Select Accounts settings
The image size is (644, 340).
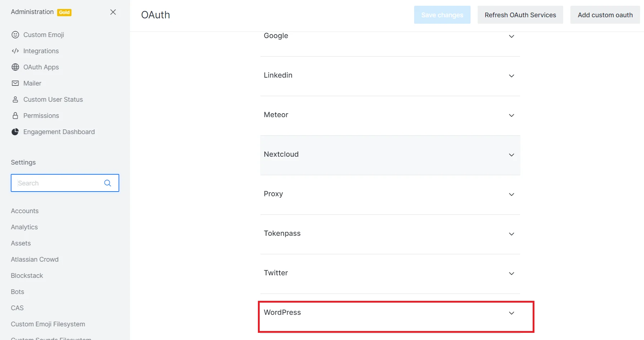[x=24, y=211]
